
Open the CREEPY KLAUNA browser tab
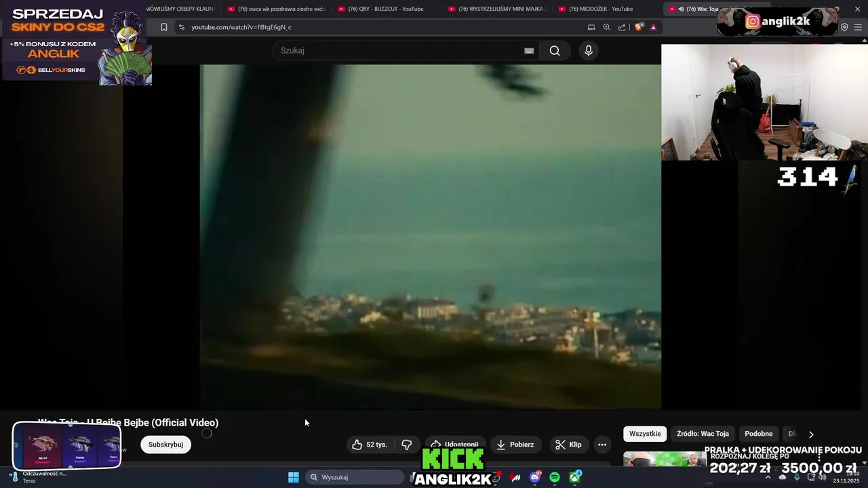tap(182, 9)
